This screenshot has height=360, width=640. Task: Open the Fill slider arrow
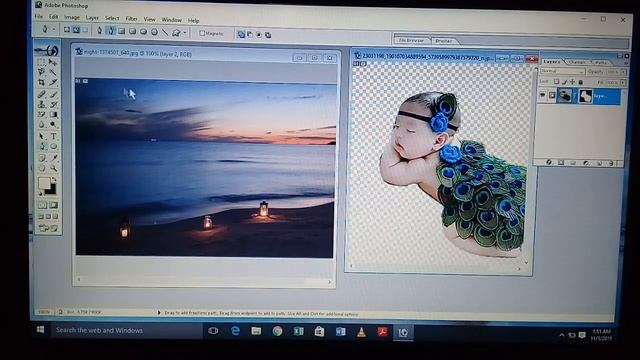pyautogui.click(x=623, y=82)
